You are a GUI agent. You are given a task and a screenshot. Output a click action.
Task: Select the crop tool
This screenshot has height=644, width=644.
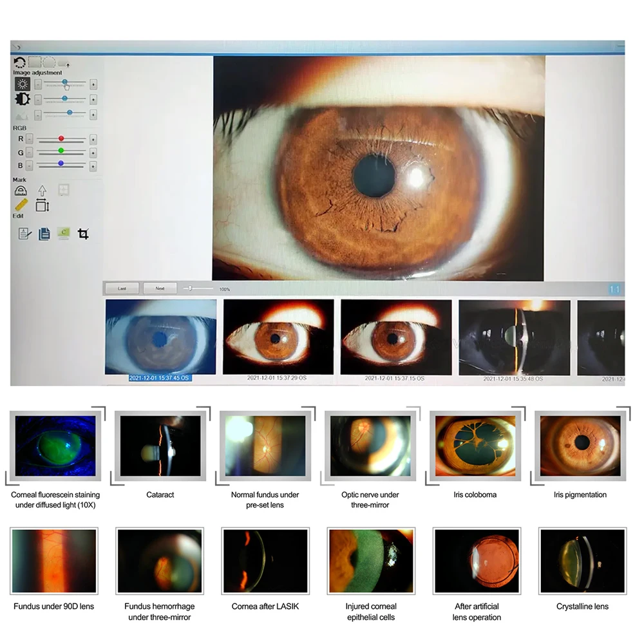click(83, 234)
